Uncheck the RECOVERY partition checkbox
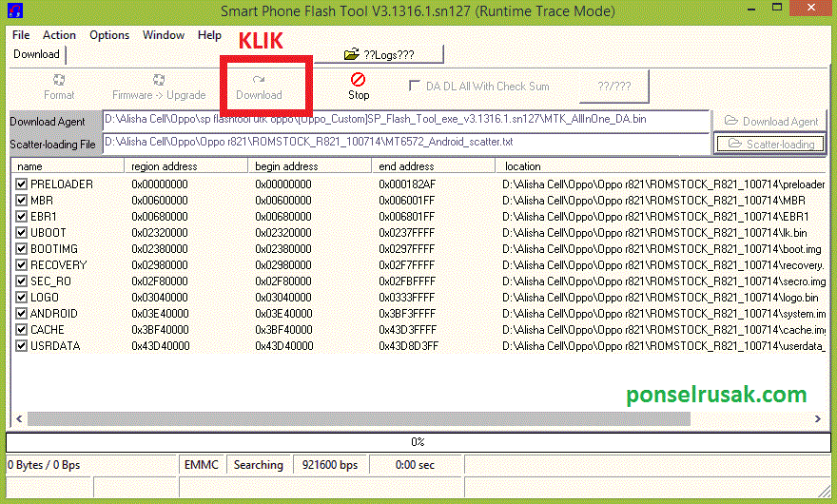The image size is (837, 504). click(x=21, y=264)
